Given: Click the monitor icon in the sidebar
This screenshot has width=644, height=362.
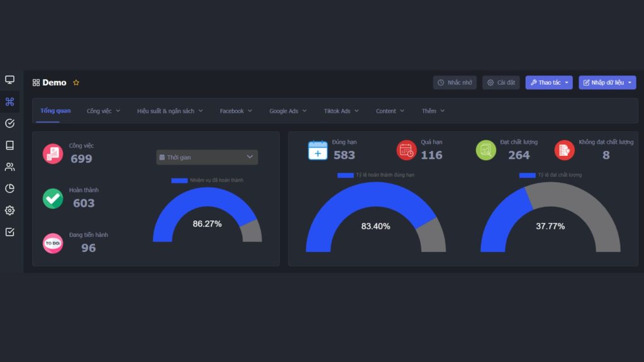Looking at the screenshot, I should pos(9,80).
